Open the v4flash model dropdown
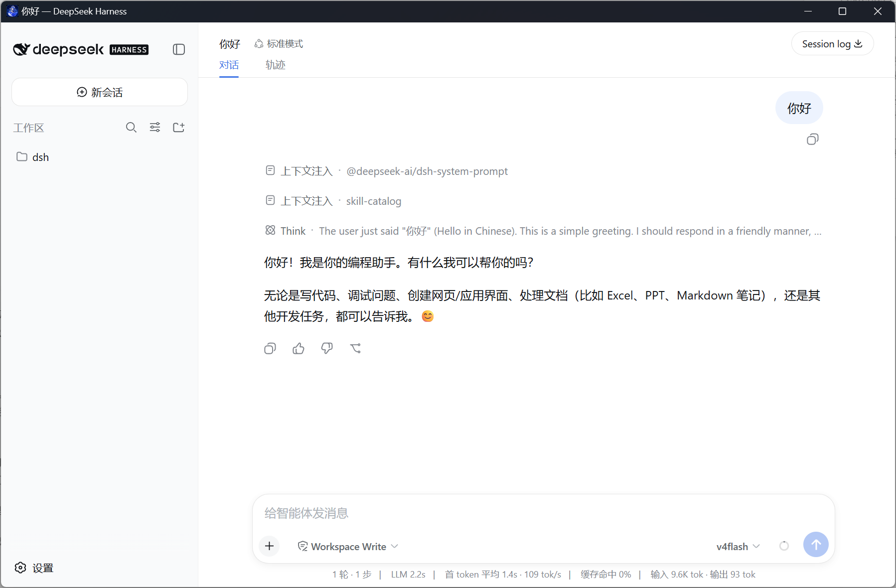896x588 pixels. 738,547
